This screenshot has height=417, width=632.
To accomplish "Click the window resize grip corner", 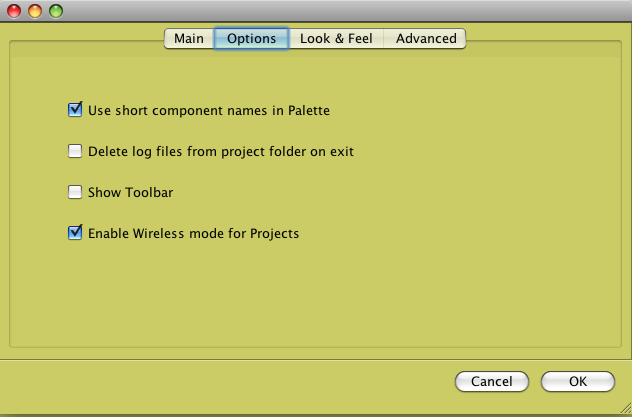I will click(x=626, y=408).
